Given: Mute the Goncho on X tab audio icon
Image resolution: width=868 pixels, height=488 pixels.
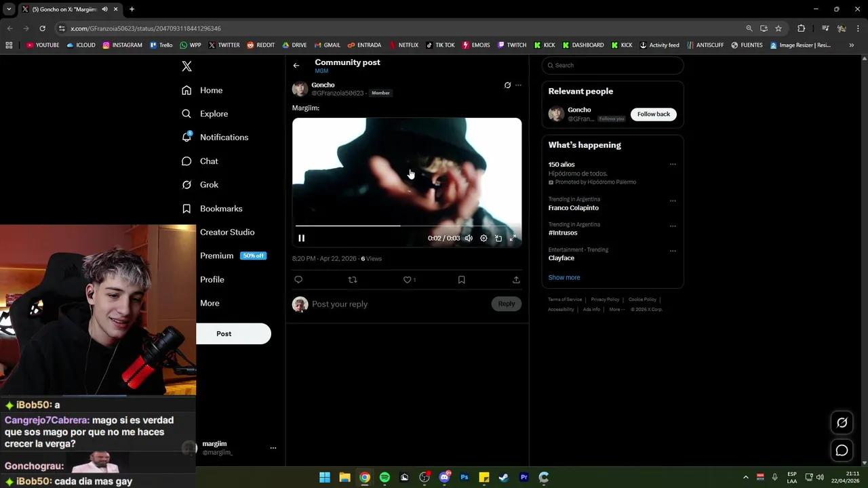Looking at the screenshot, I should pyautogui.click(x=104, y=9).
